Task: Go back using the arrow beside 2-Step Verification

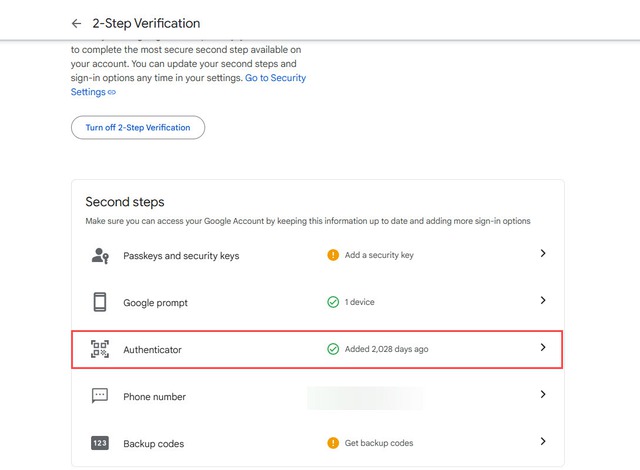Action: 76,24
